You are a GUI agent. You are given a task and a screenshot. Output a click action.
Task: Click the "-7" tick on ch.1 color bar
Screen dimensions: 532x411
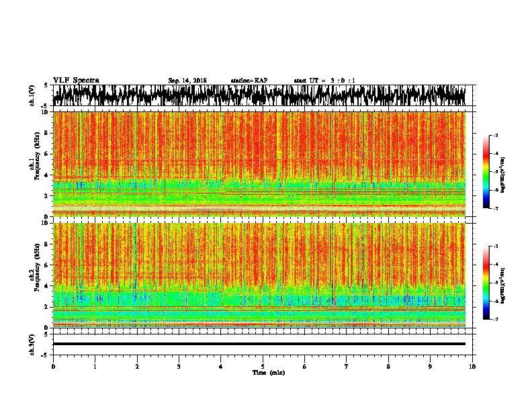(x=496, y=208)
